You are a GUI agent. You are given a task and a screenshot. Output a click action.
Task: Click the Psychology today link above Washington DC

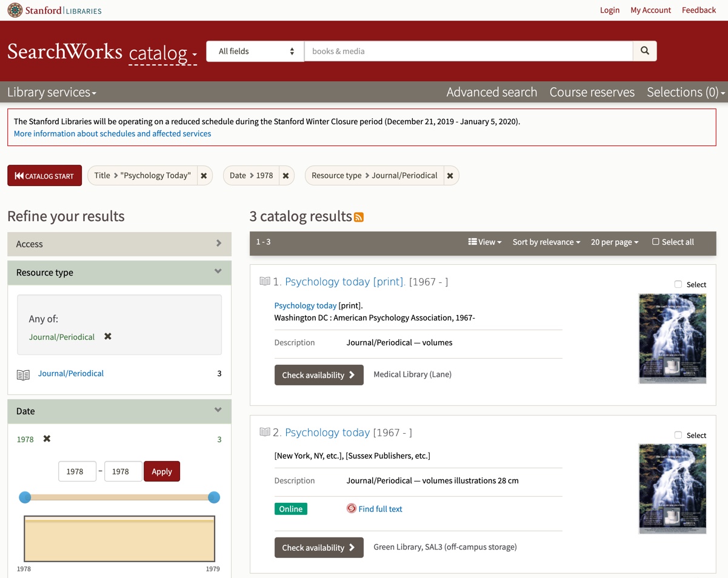[x=306, y=305]
